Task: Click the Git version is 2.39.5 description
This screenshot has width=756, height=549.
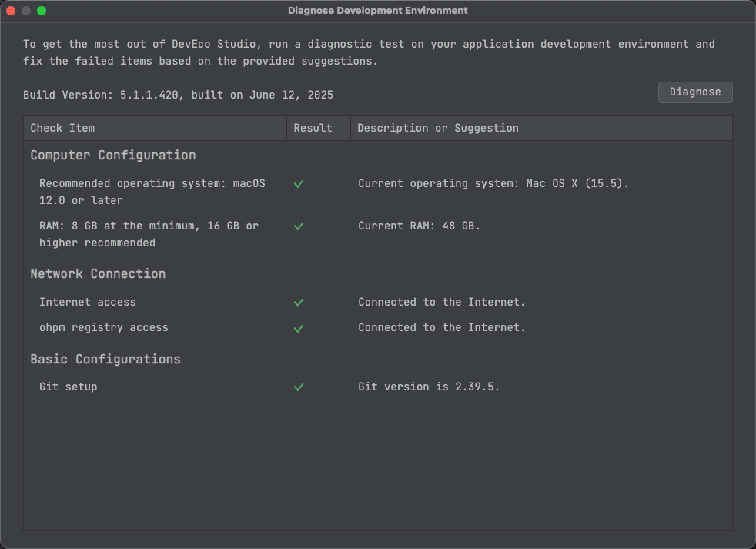Action: (429, 387)
